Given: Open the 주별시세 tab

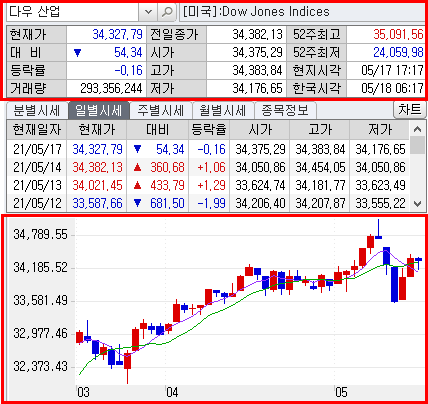Looking at the screenshot, I should [x=161, y=111].
